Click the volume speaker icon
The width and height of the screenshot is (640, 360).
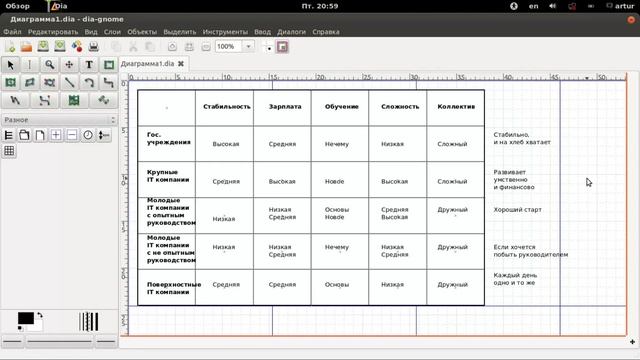pyautogui.click(x=552, y=6)
